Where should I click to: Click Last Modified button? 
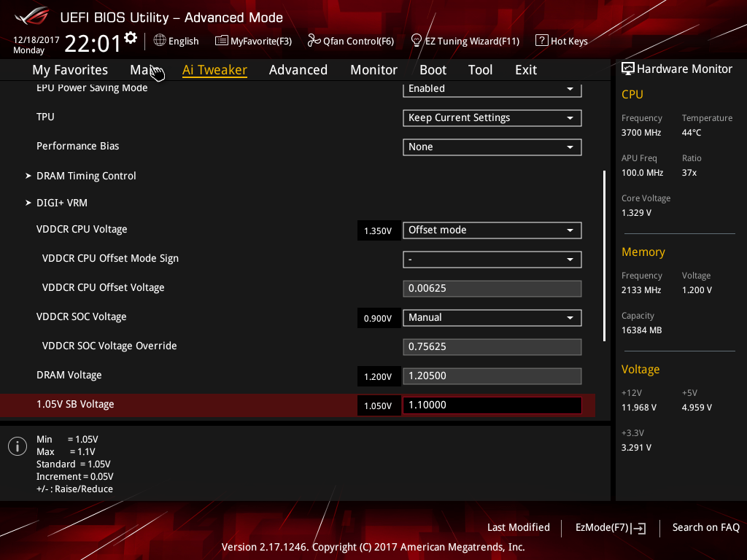tap(519, 527)
